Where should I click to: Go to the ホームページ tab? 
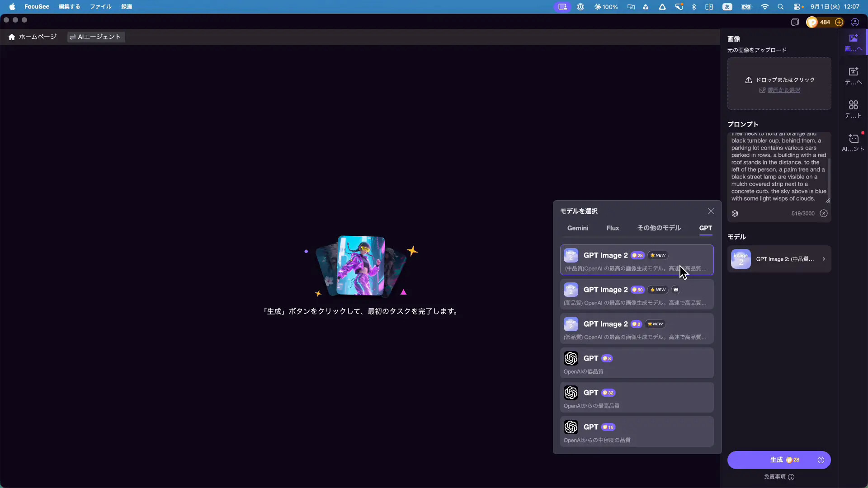(33, 37)
